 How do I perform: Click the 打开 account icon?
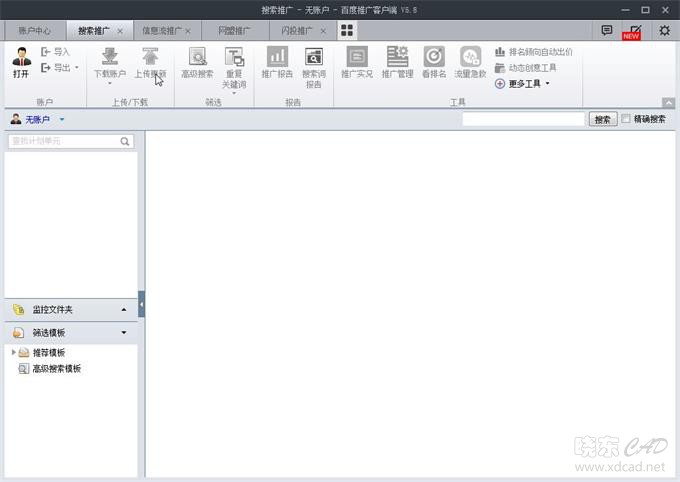point(21,62)
